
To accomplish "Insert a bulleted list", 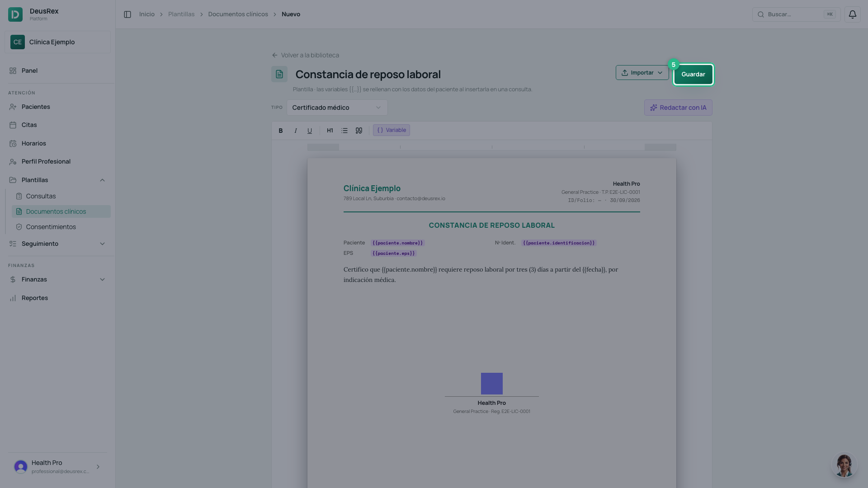I will pos(344,131).
